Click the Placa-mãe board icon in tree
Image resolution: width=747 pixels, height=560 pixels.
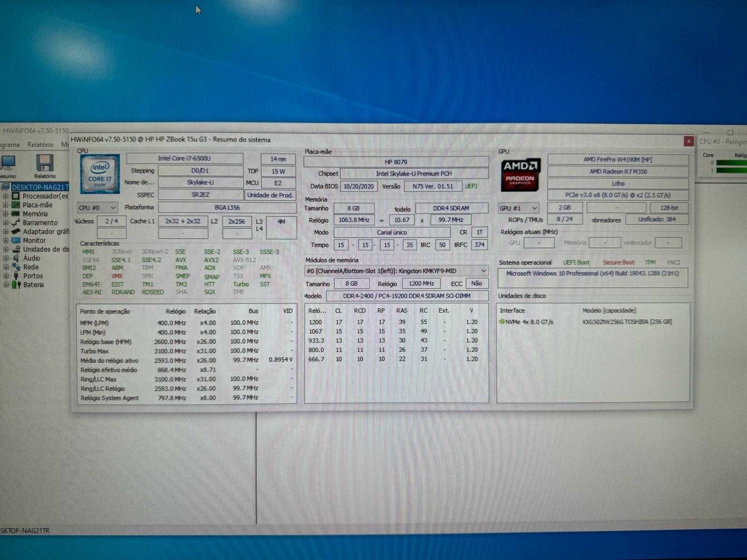(x=16, y=205)
